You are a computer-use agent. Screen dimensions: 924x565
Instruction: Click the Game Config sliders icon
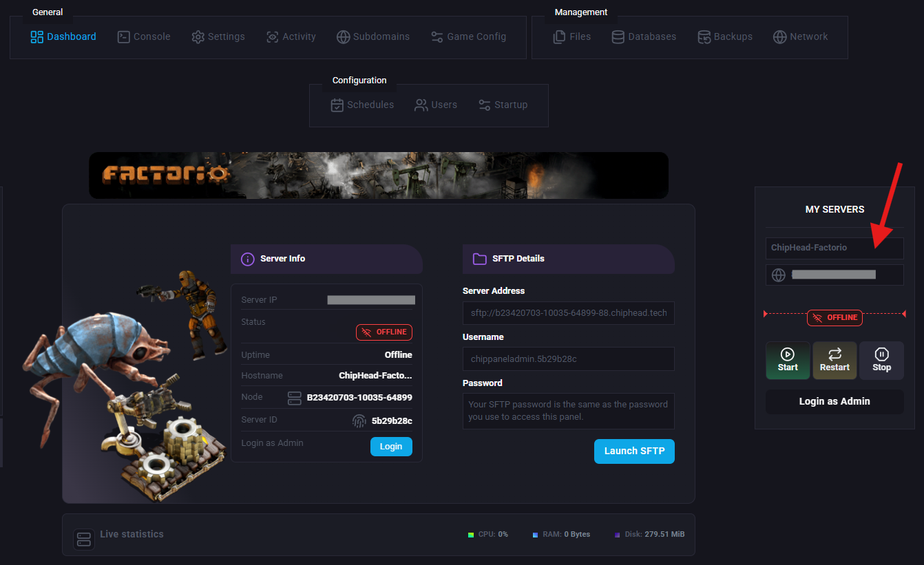pos(437,37)
